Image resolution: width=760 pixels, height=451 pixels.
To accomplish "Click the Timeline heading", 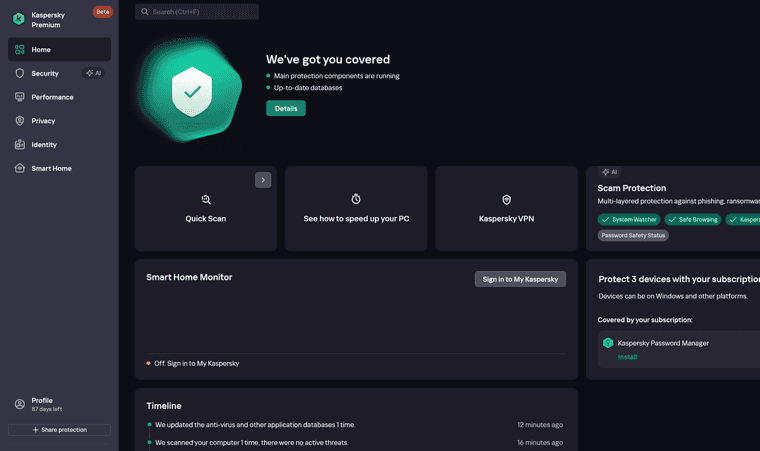I will click(x=164, y=406).
